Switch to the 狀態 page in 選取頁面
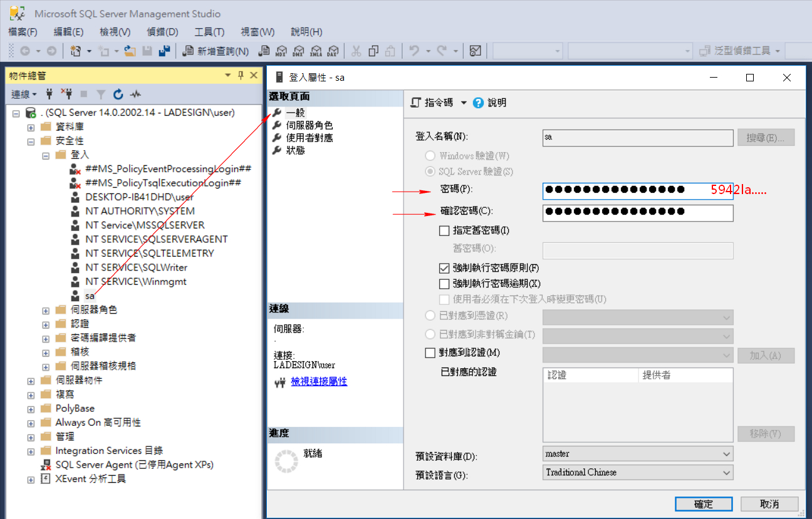This screenshot has width=812, height=519. coord(296,150)
